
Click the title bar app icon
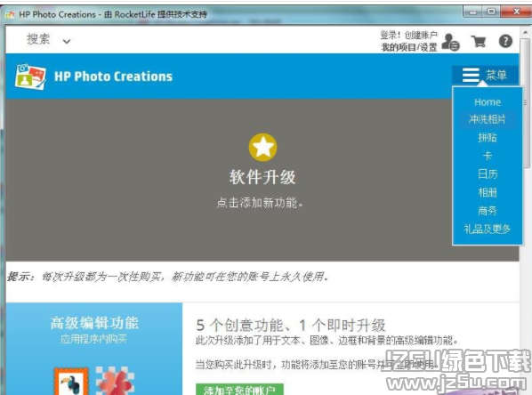tap(10, 14)
